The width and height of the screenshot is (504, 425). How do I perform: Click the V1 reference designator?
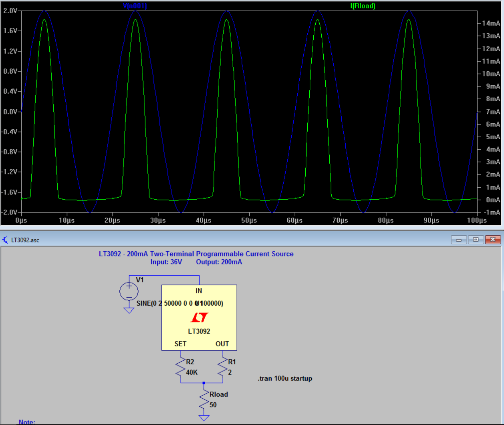(x=140, y=280)
